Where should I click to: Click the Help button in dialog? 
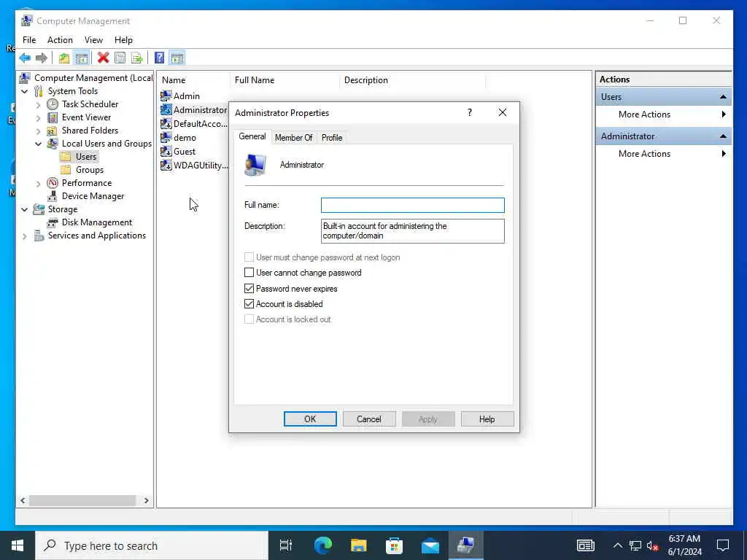click(487, 419)
